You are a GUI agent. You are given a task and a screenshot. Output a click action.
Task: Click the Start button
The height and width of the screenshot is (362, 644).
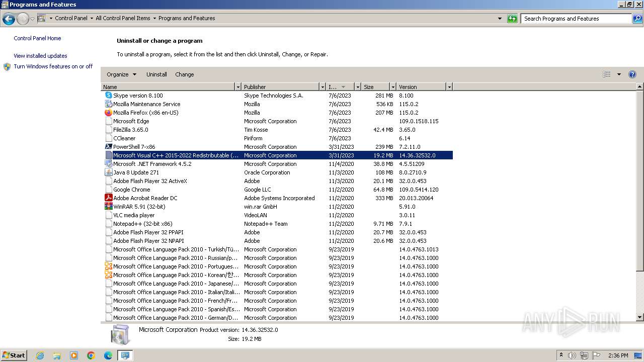[14, 355]
